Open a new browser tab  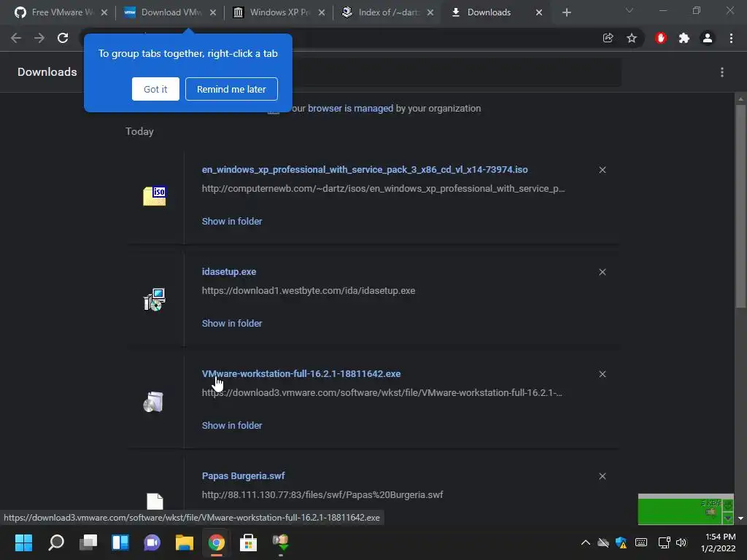[566, 12]
